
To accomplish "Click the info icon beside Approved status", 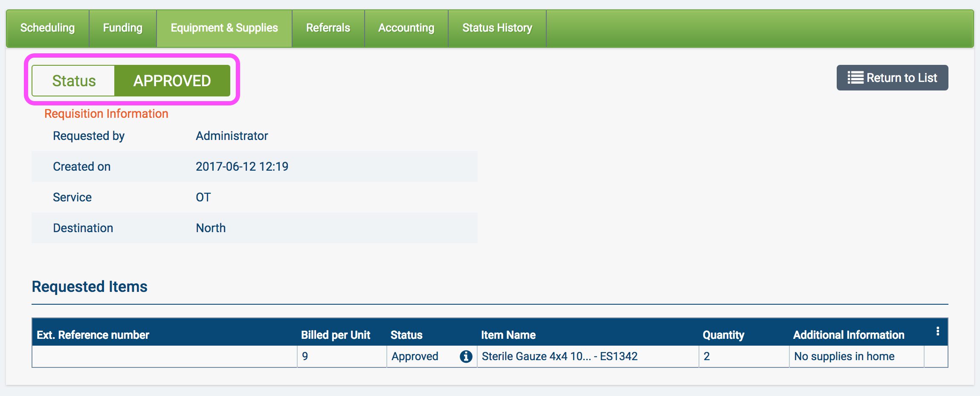I will (466, 356).
